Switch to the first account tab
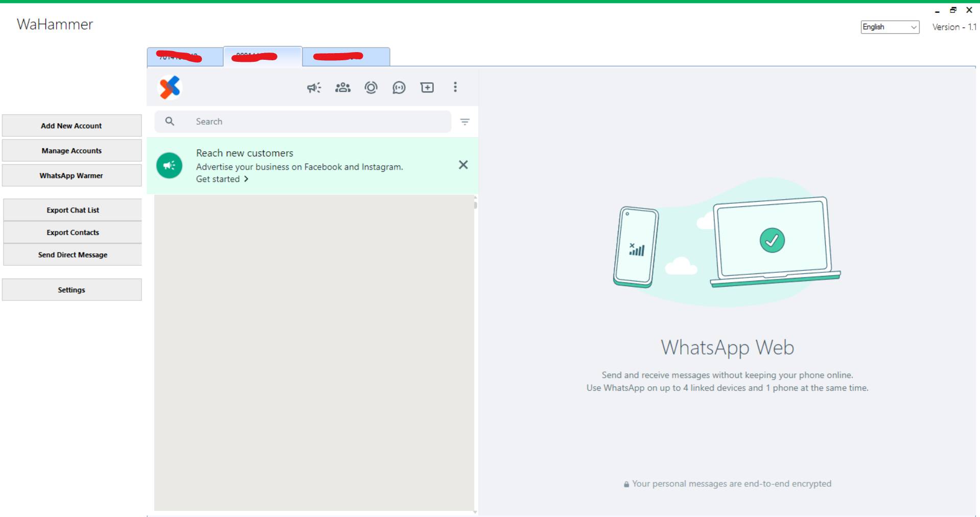 [x=184, y=57]
